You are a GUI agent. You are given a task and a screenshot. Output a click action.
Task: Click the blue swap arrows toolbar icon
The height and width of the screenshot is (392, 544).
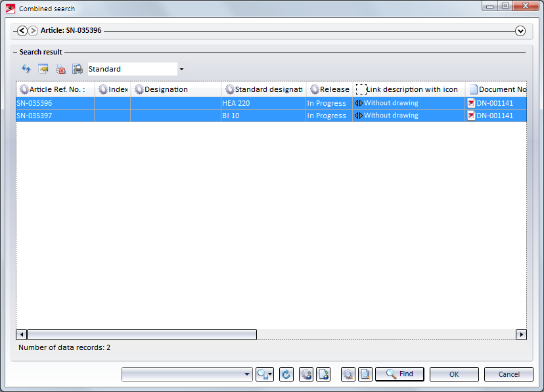26,69
